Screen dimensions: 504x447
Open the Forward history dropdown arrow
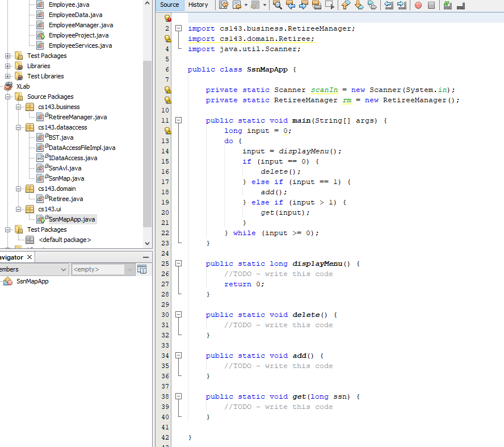coord(264,5)
